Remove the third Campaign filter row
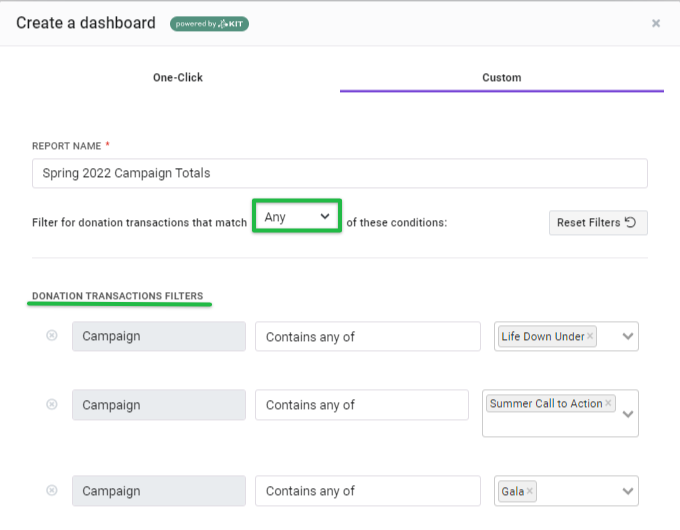The height and width of the screenshot is (530, 680). (52, 490)
